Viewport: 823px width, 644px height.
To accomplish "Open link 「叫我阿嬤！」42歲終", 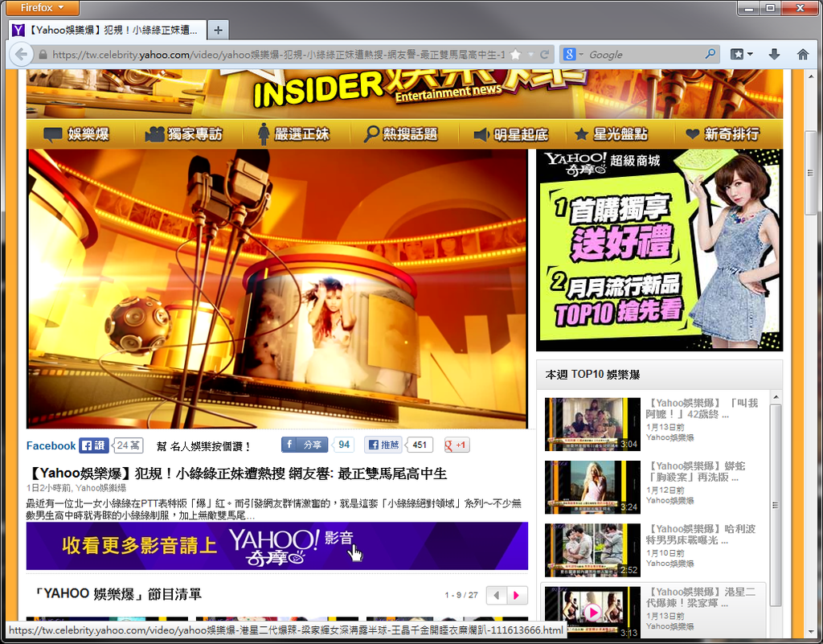I will (x=702, y=408).
